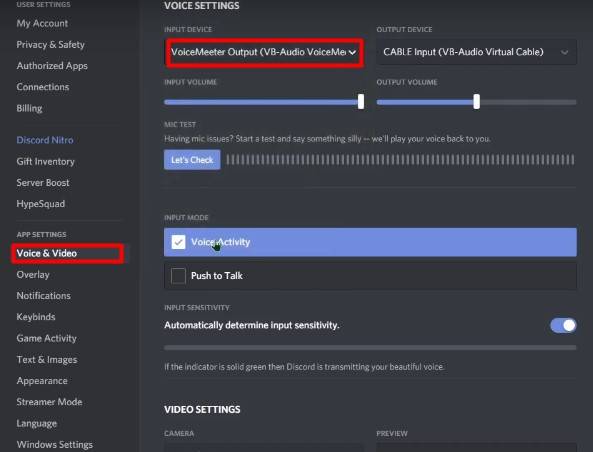Click the 'Automatically determine input sensitivity.' text
Screen dimensions: 593x452
(x=251, y=325)
